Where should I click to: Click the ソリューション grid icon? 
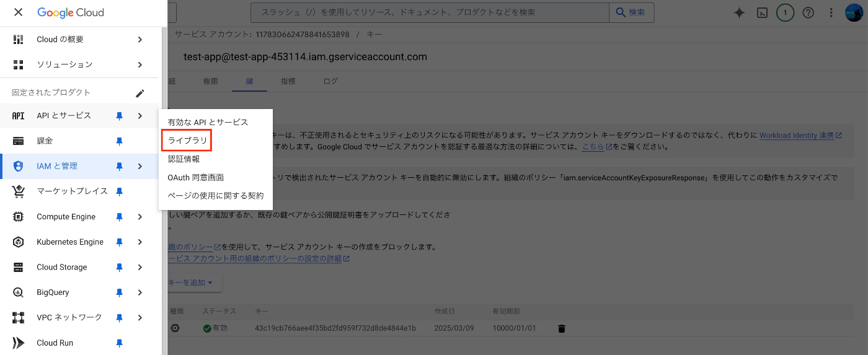click(x=18, y=64)
